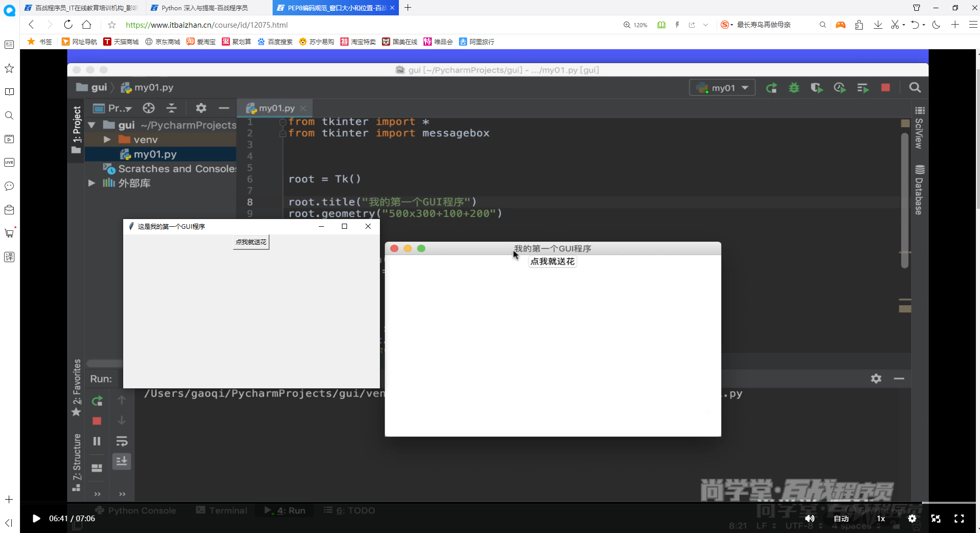Click the browser reload icon
The image size is (980, 533).
[68, 25]
